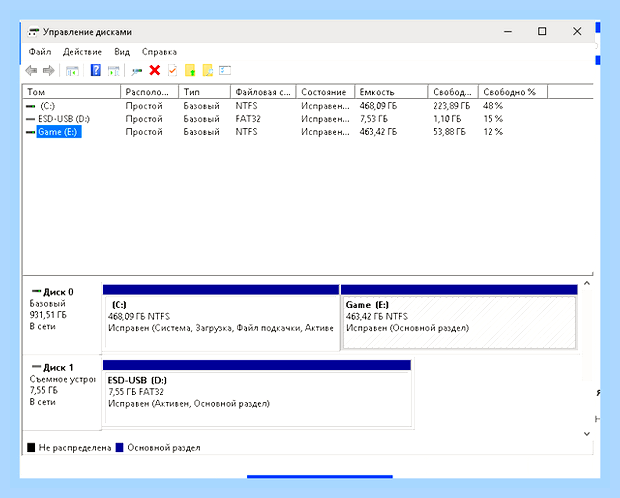Click the Forward arrow toolbar icon
Screen dimensions: 620x498
[x=49, y=70]
